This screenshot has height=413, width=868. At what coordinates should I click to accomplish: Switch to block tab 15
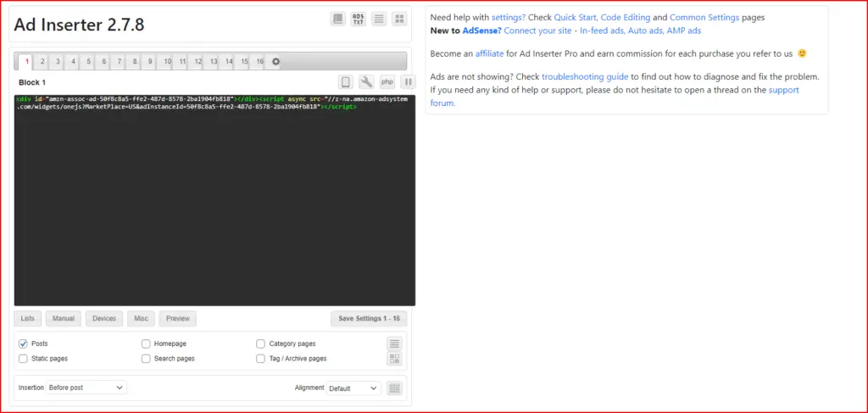(x=245, y=62)
